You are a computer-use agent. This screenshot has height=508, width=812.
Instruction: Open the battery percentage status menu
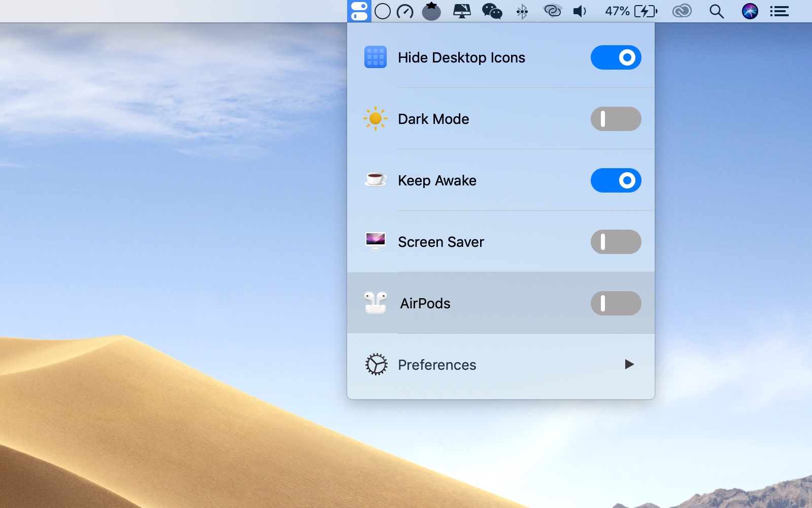tap(631, 11)
